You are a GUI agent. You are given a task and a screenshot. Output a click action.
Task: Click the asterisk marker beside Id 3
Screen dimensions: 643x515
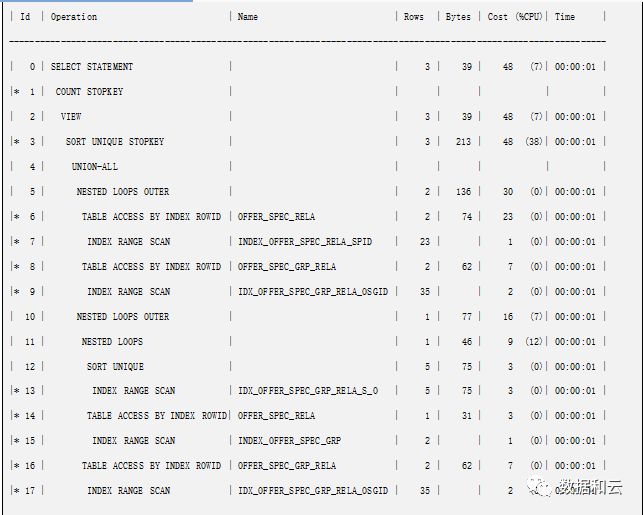[16, 142]
